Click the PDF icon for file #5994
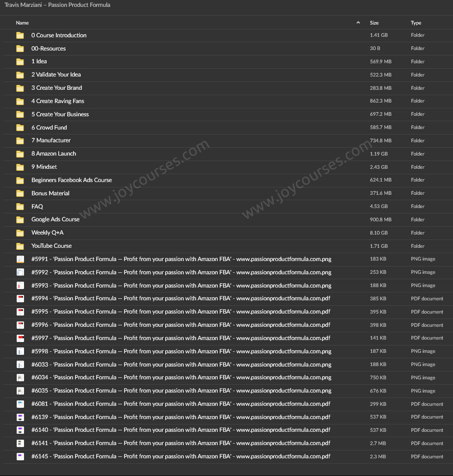Viewport: 453px width, 476px height. (20, 299)
